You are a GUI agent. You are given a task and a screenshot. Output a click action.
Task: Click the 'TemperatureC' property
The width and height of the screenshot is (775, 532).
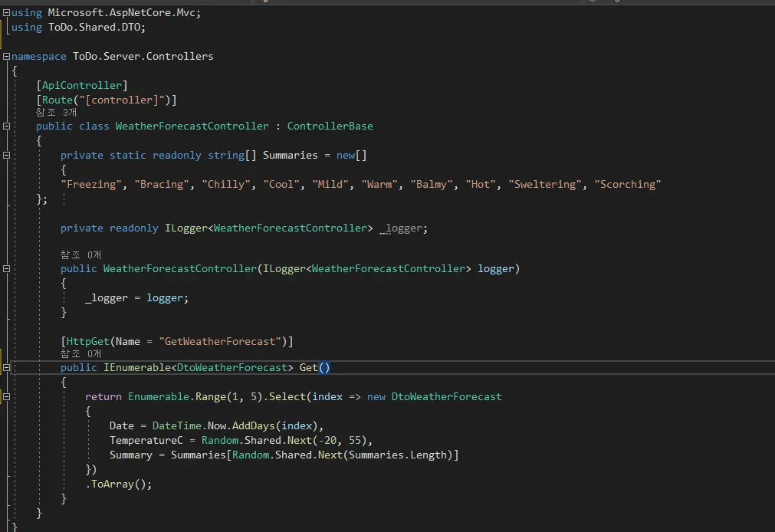point(146,441)
